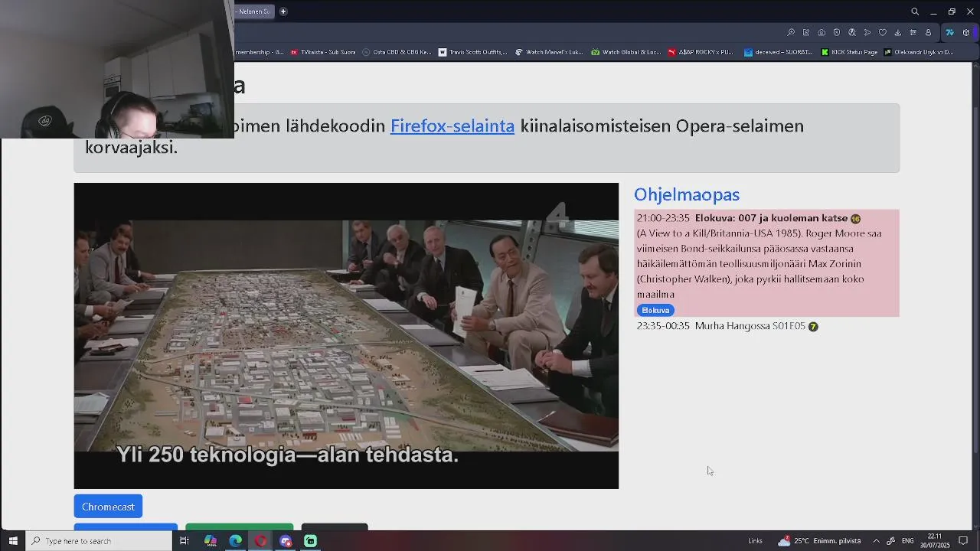Open the notification center icon
This screenshot has width=980, height=551.
coord(964,541)
